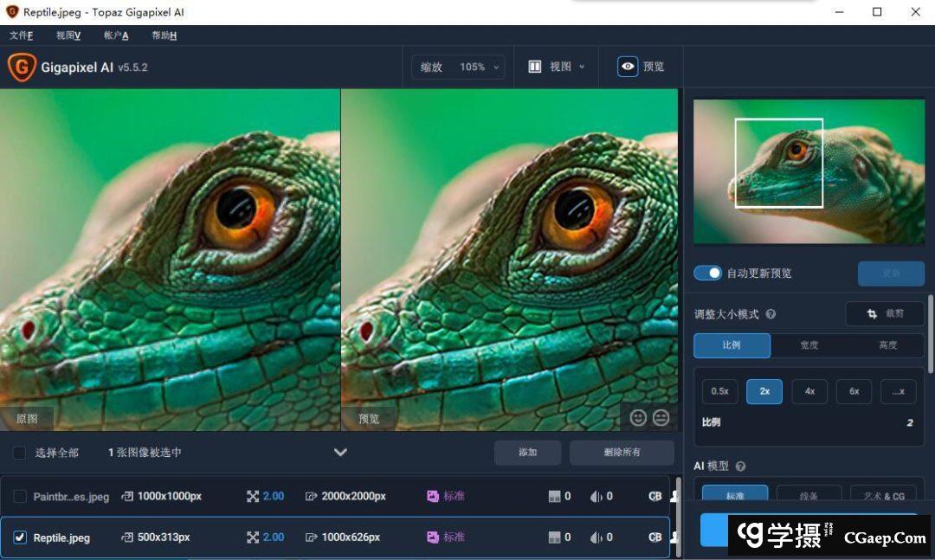The height and width of the screenshot is (560, 935).
Task: Open the 文件 menu
Action: click(x=21, y=35)
